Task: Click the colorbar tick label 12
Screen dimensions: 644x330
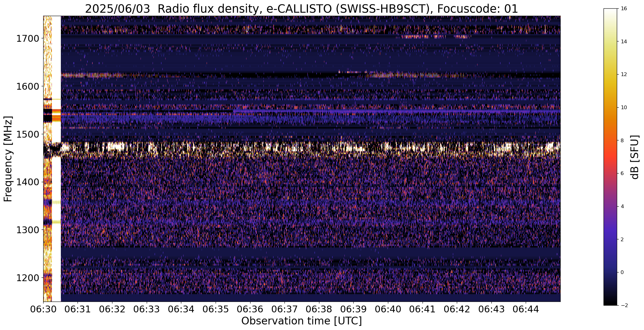Action: pos(624,75)
